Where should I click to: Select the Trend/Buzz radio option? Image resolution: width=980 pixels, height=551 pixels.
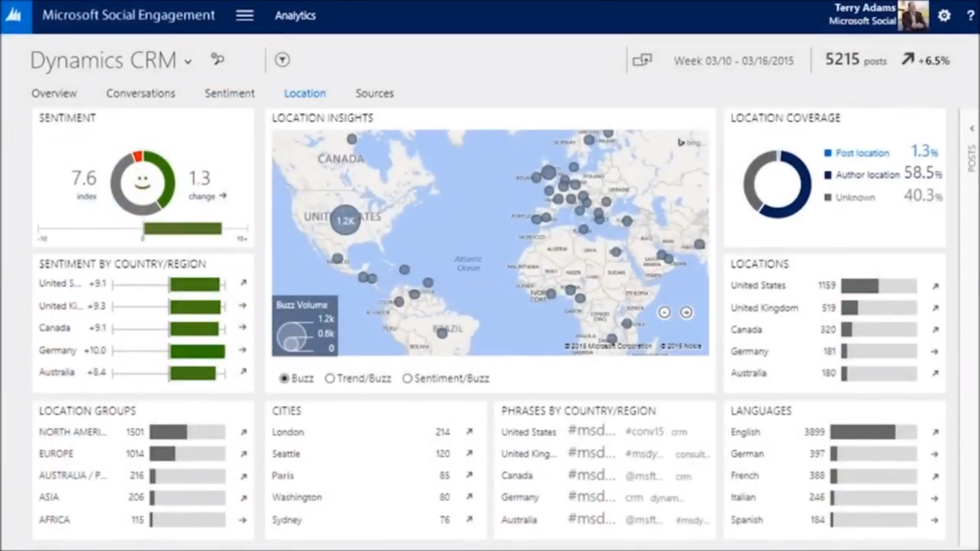pyautogui.click(x=330, y=379)
